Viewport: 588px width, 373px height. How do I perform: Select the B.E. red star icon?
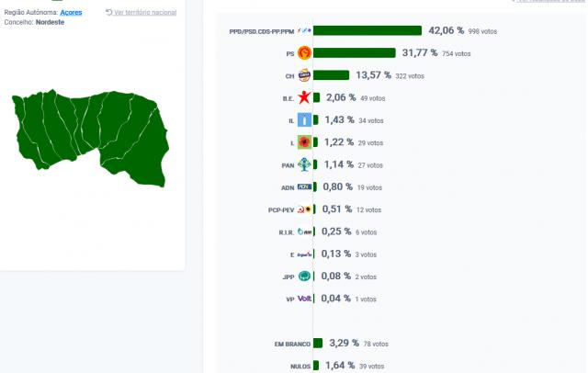tap(304, 97)
